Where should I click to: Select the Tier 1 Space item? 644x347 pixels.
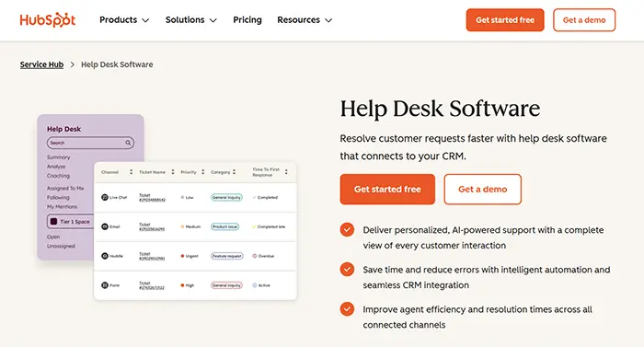click(71, 222)
